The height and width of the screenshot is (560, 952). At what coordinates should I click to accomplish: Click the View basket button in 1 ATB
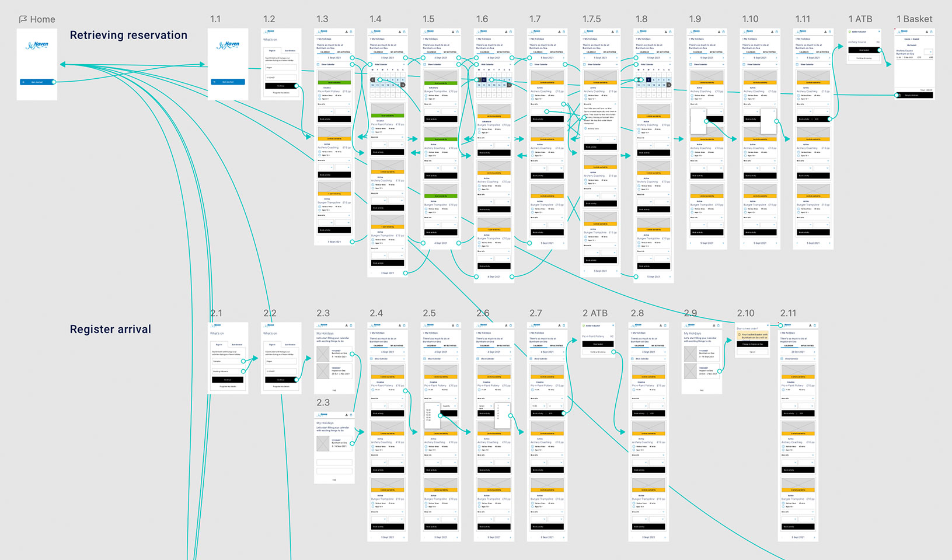(864, 50)
